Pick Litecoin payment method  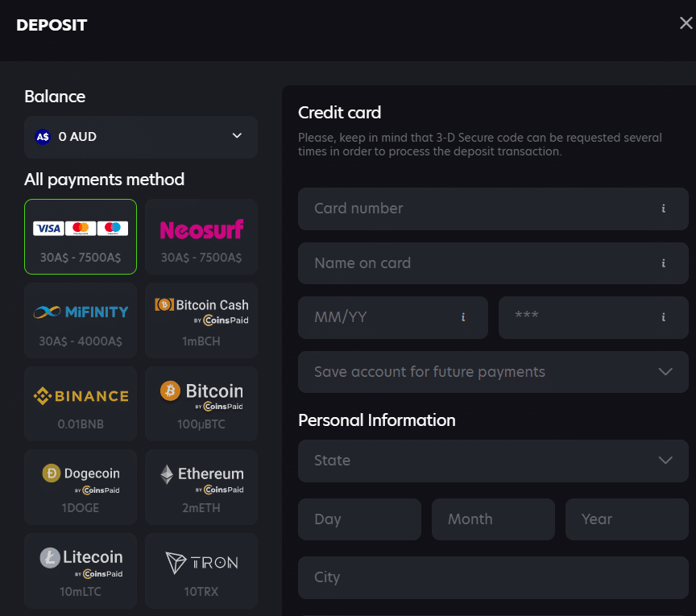(x=81, y=570)
